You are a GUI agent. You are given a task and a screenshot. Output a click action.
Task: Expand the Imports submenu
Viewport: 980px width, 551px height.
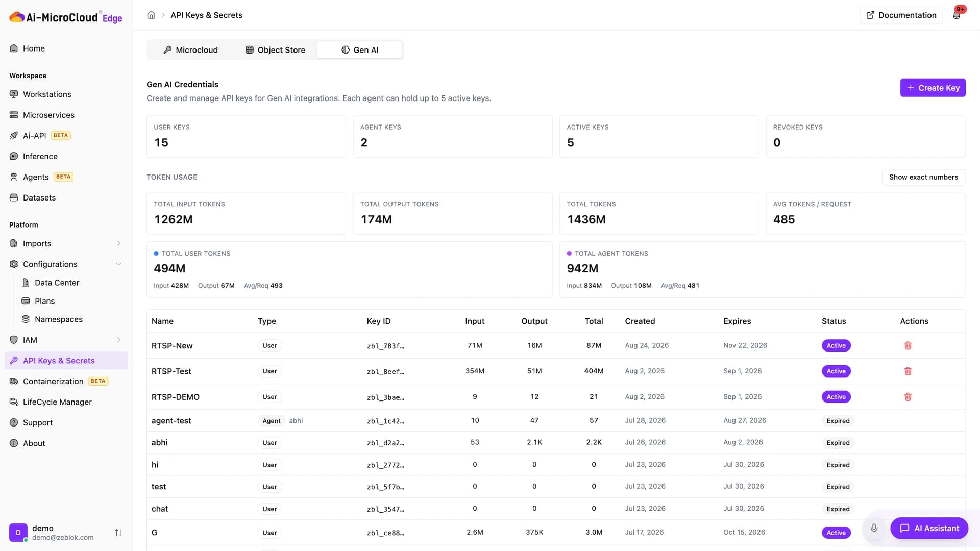(x=118, y=244)
